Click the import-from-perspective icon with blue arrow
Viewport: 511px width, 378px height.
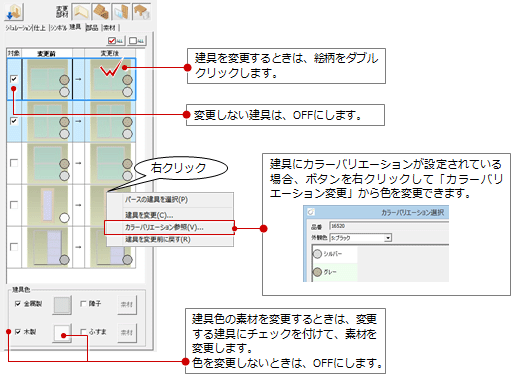14,12
